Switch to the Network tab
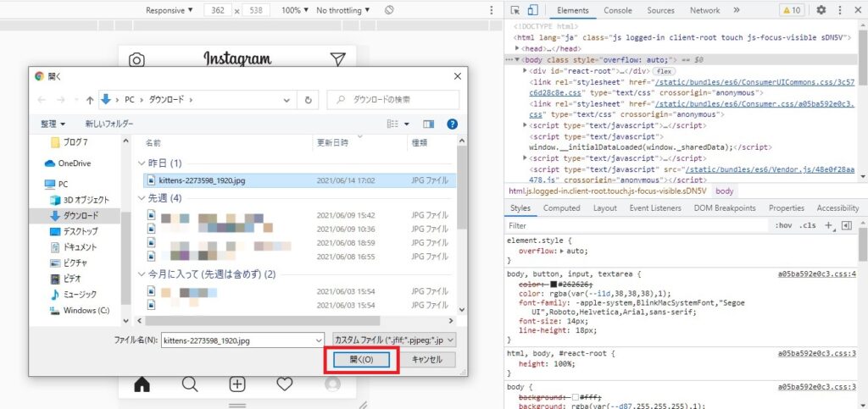The height and width of the screenshot is (409, 868). (704, 10)
